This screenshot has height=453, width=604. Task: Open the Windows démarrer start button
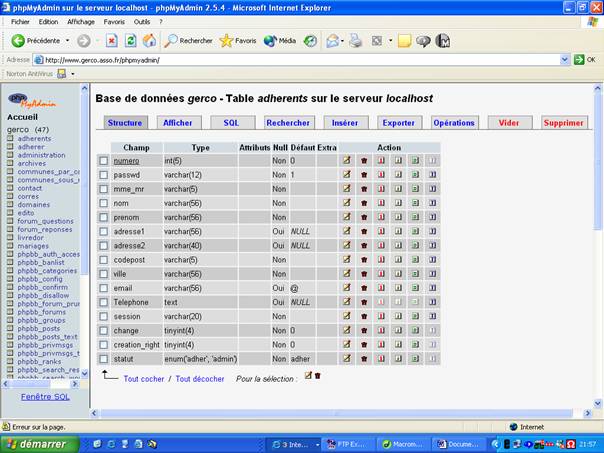tap(36, 444)
